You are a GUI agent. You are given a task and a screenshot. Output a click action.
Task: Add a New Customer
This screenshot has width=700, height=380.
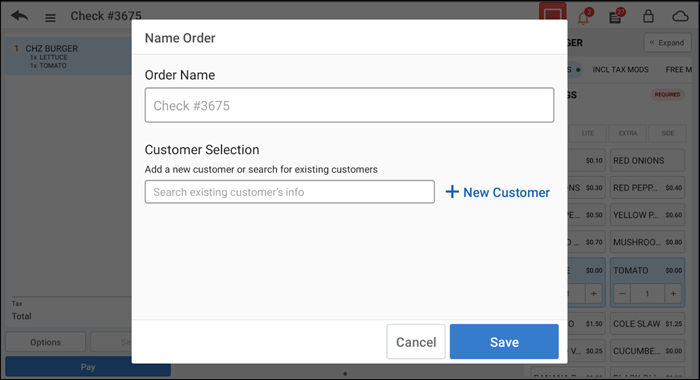coord(498,192)
